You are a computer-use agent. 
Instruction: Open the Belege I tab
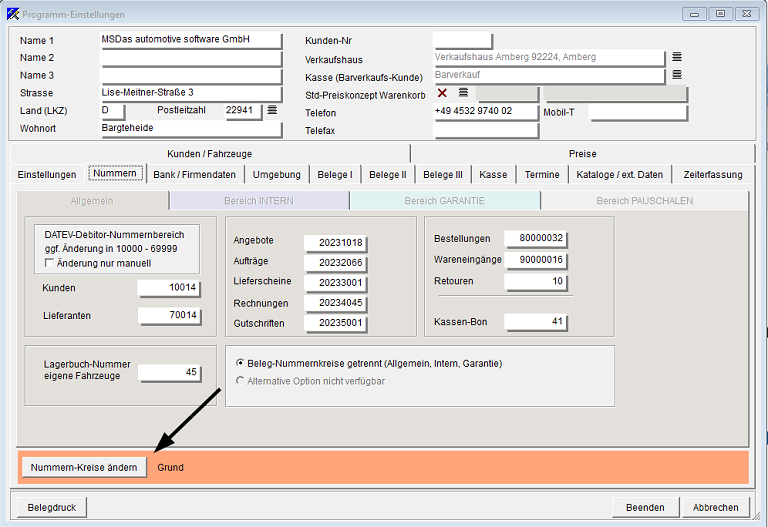(x=335, y=174)
